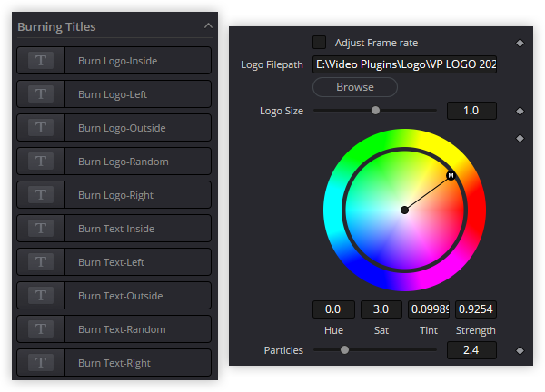Toggle keyframe diamond for Adjust Frame rate
Screen dimensions: 545x392
point(520,43)
